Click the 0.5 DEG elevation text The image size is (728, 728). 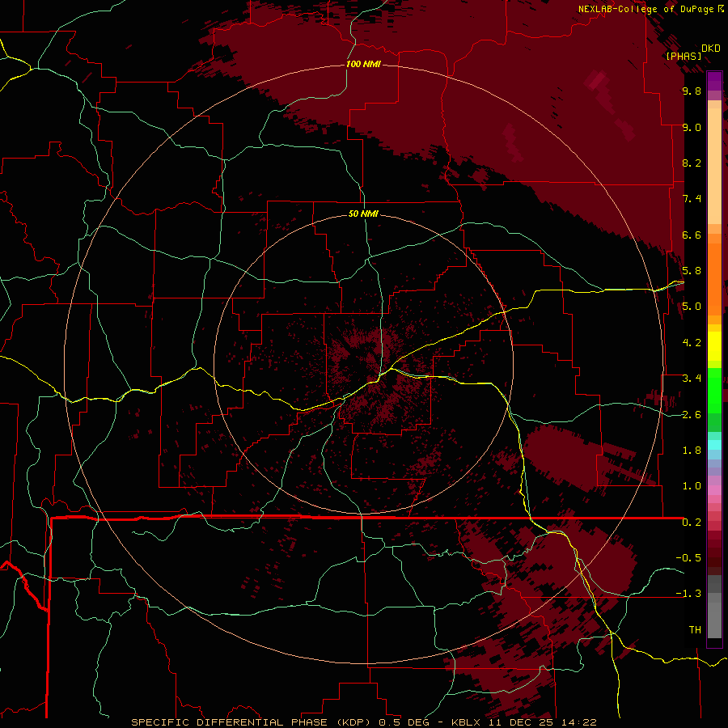(404, 722)
